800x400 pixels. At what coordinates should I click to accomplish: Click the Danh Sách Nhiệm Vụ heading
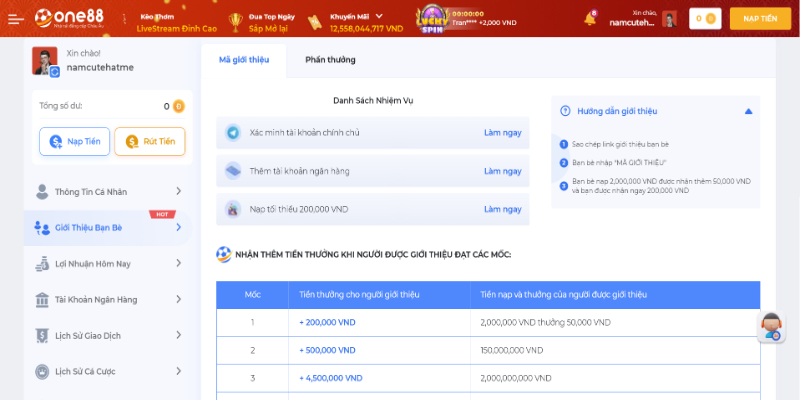[373, 101]
